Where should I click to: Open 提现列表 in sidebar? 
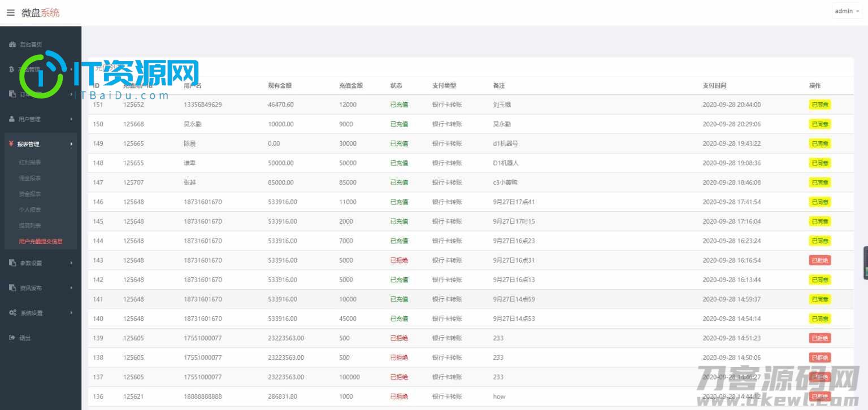point(30,225)
